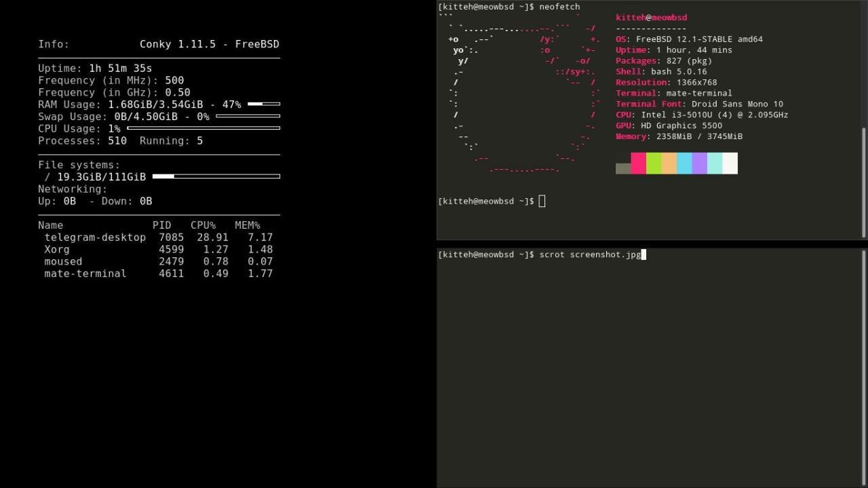Click the 'CPU%' column header
Image resolution: width=868 pixels, height=488 pixels.
[203, 225]
